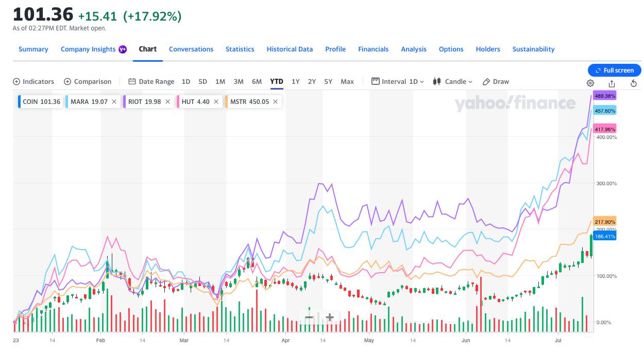Click the Company Insights Y+ badge
This screenshot has height=354, width=644.
(123, 49)
